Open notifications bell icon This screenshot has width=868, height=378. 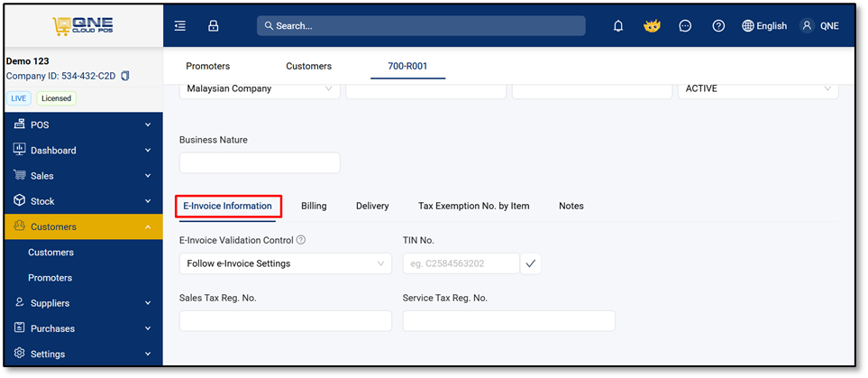tap(618, 26)
